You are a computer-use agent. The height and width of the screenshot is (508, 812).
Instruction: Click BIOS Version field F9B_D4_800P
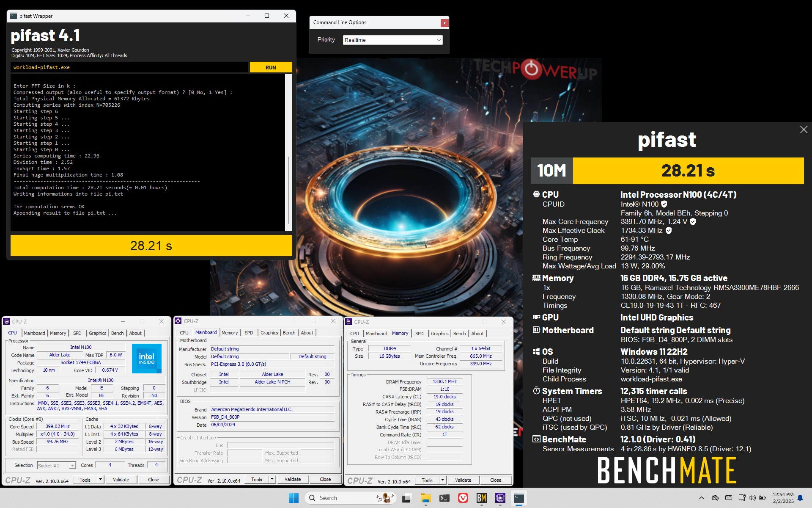tap(272, 417)
